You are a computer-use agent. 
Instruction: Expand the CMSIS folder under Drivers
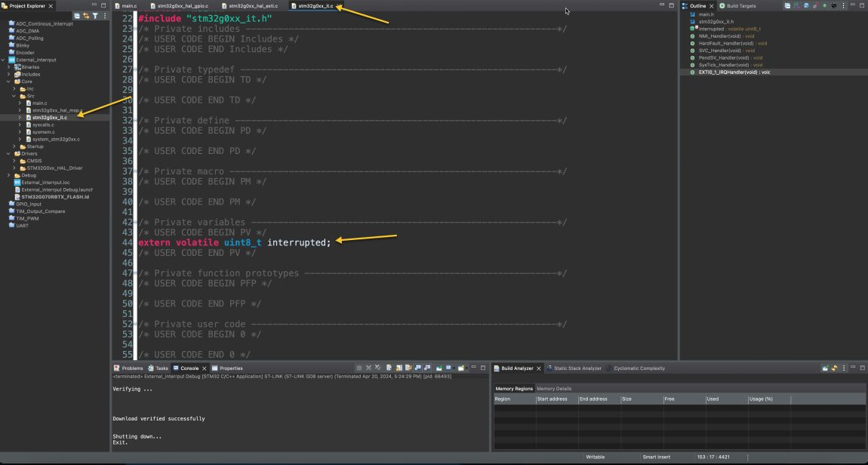tap(14, 160)
